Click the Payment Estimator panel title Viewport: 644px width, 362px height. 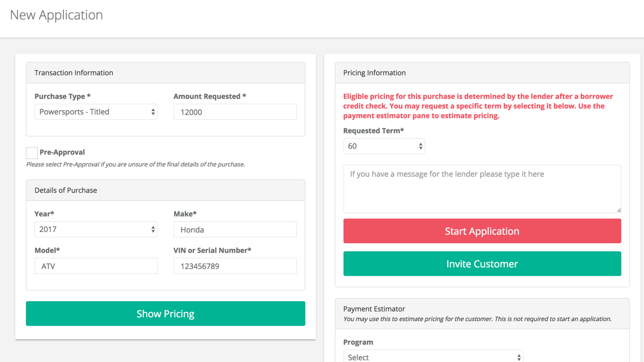point(374,309)
